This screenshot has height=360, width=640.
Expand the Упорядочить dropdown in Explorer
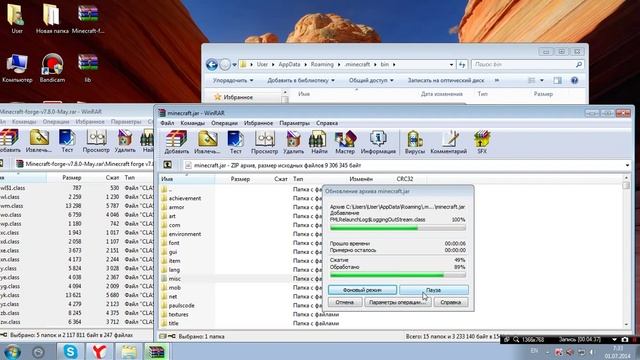pos(233,80)
